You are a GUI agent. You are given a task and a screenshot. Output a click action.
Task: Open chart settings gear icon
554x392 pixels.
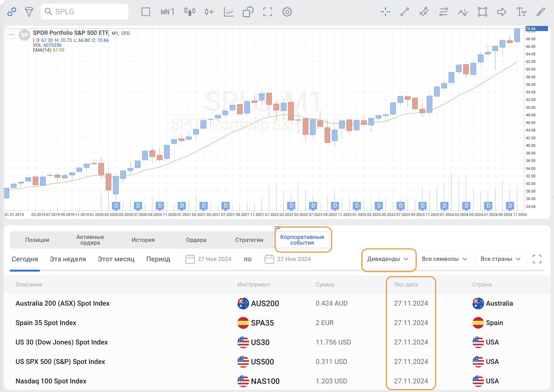pyautogui.click(x=287, y=12)
